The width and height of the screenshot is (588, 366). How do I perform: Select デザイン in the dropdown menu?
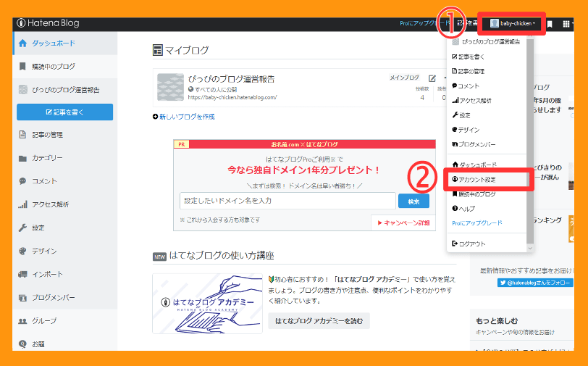click(487, 130)
